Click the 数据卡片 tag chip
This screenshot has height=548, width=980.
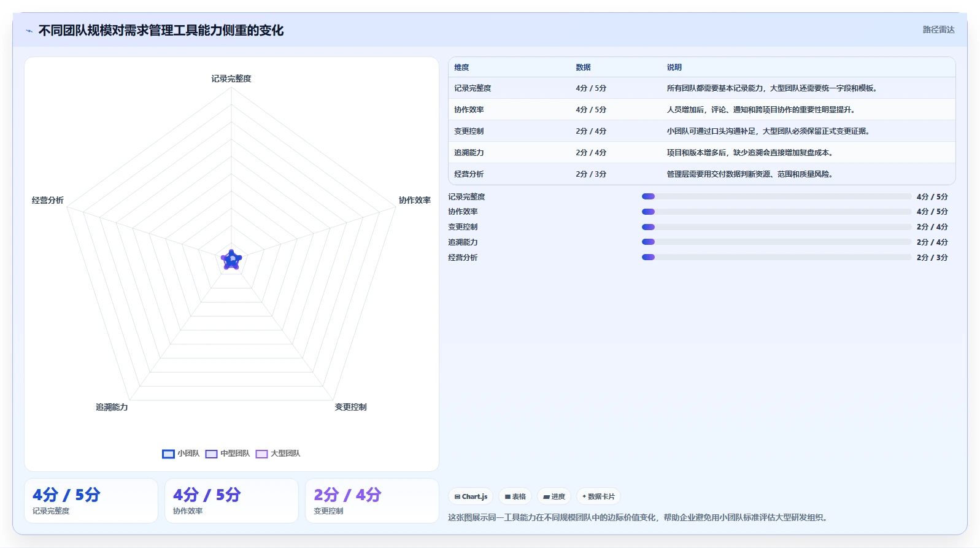tap(598, 496)
